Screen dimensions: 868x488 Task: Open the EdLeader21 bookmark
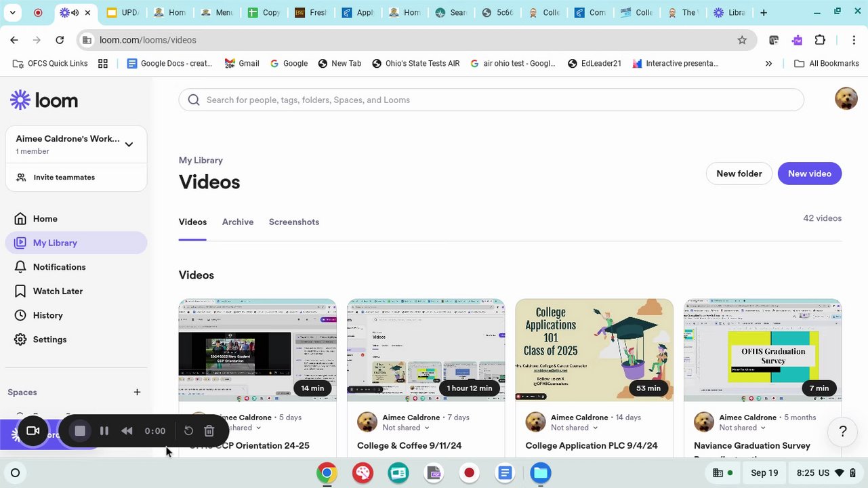pos(594,64)
